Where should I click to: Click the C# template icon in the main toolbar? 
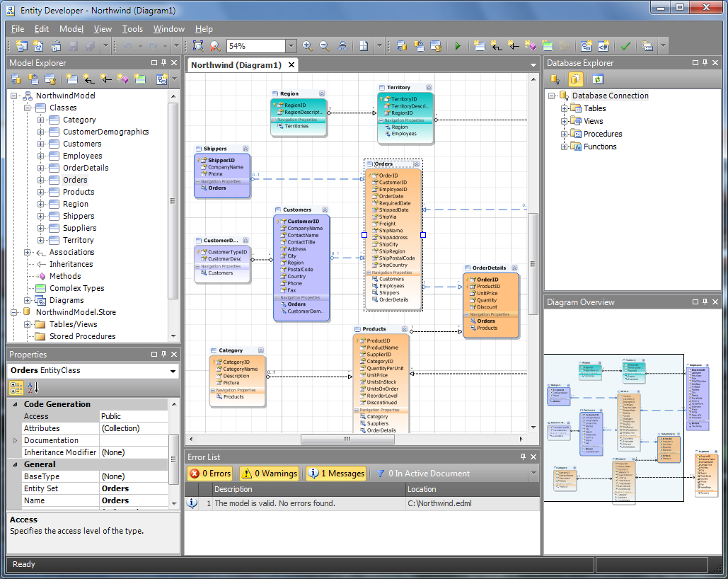[x=603, y=46]
